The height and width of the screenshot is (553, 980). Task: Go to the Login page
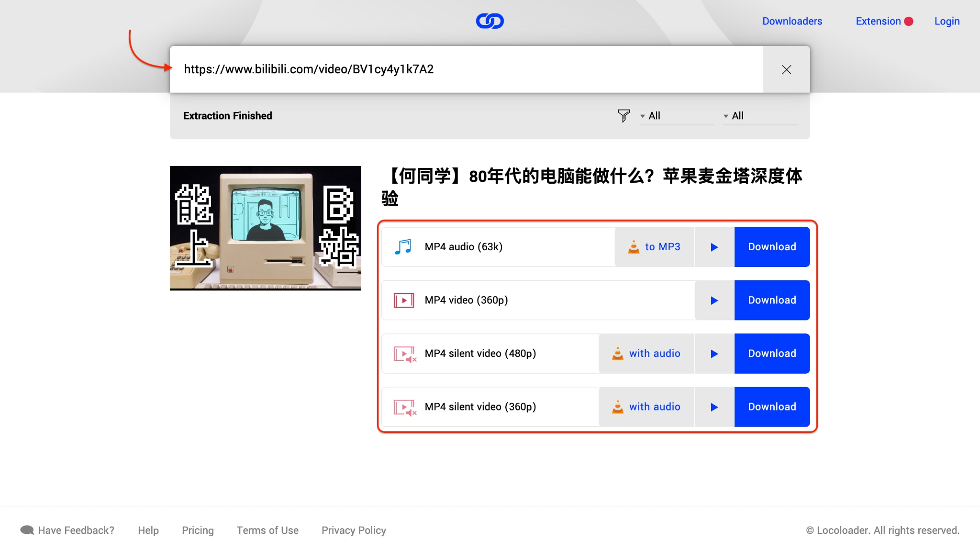click(947, 21)
